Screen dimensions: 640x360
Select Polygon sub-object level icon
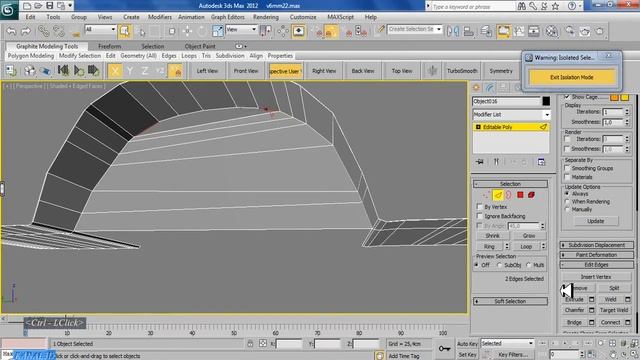520,195
